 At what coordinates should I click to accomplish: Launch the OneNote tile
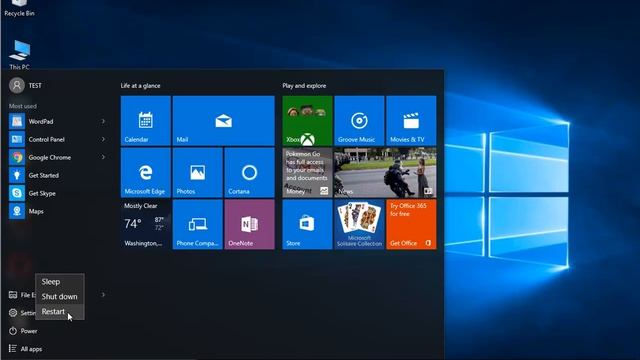(x=249, y=224)
